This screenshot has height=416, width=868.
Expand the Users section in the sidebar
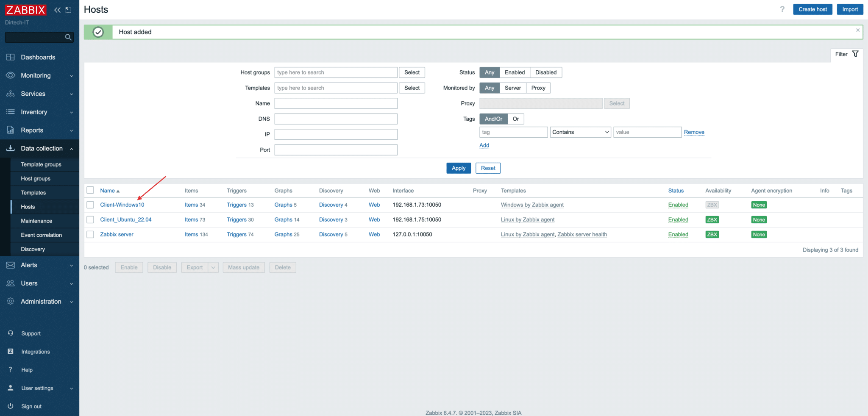pyautogui.click(x=29, y=283)
